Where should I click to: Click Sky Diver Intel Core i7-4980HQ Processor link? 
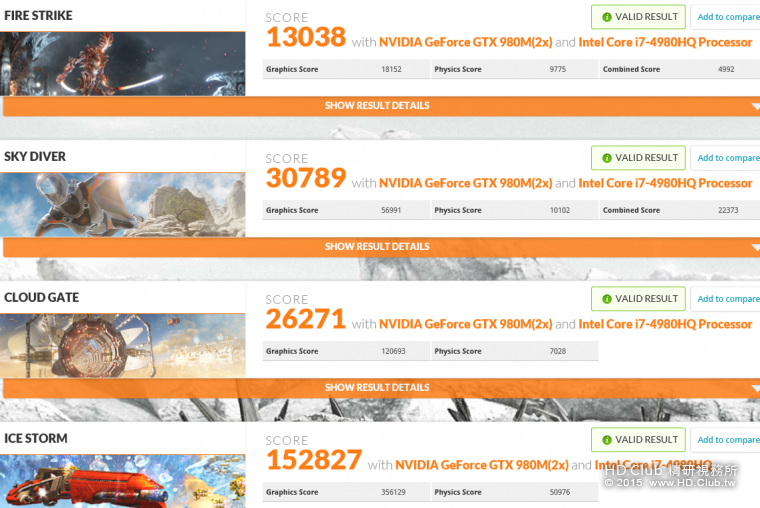click(665, 183)
